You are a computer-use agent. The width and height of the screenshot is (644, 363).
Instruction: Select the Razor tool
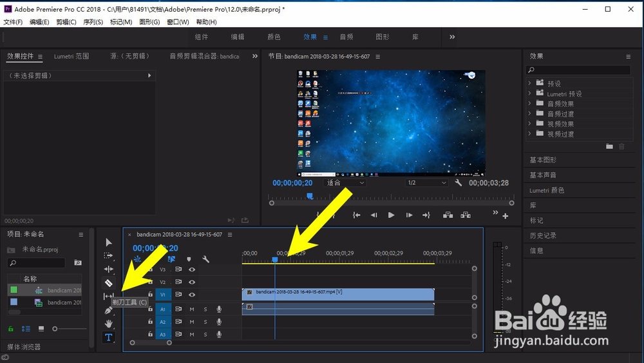pyautogui.click(x=108, y=283)
